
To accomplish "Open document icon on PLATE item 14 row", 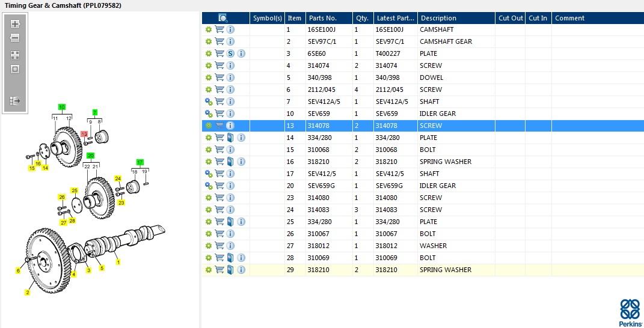I will click(230, 138).
